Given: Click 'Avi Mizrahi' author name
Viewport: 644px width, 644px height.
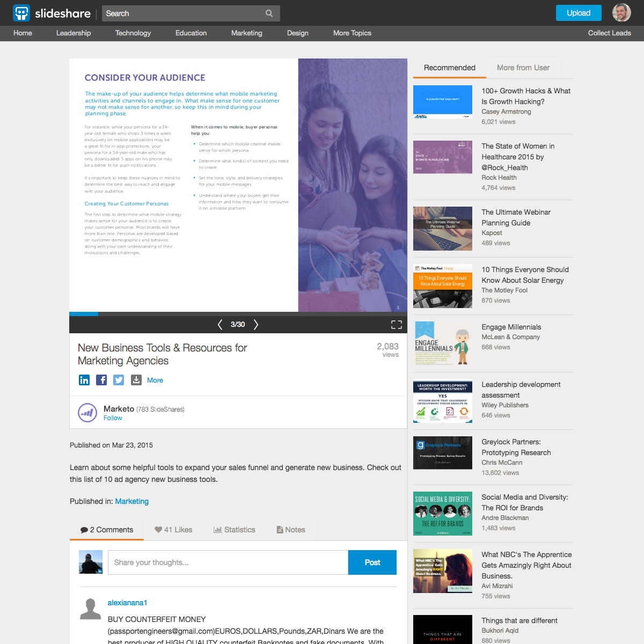Looking at the screenshot, I should point(497,586).
